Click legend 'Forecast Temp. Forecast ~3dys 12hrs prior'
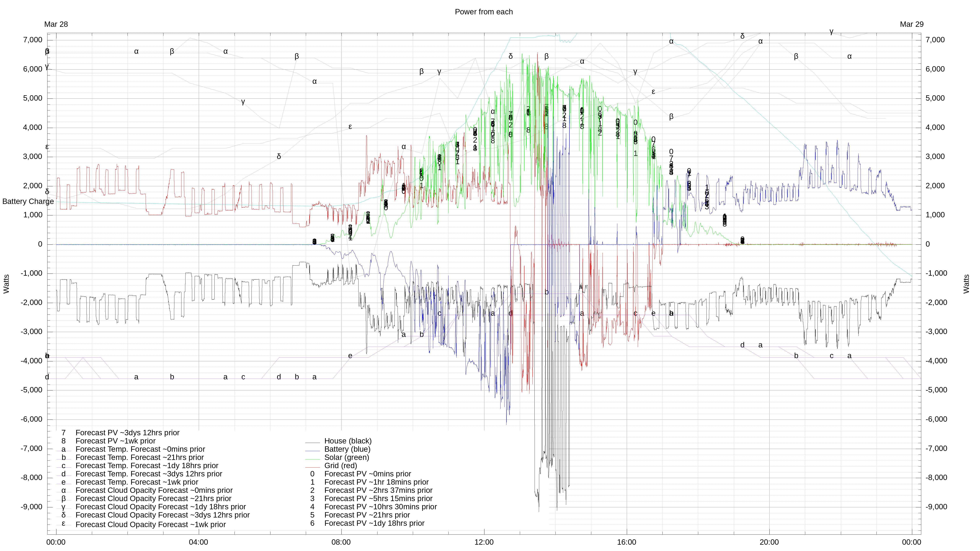Image resolution: width=980 pixels, height=551 pixels. (x=149, y=474)
